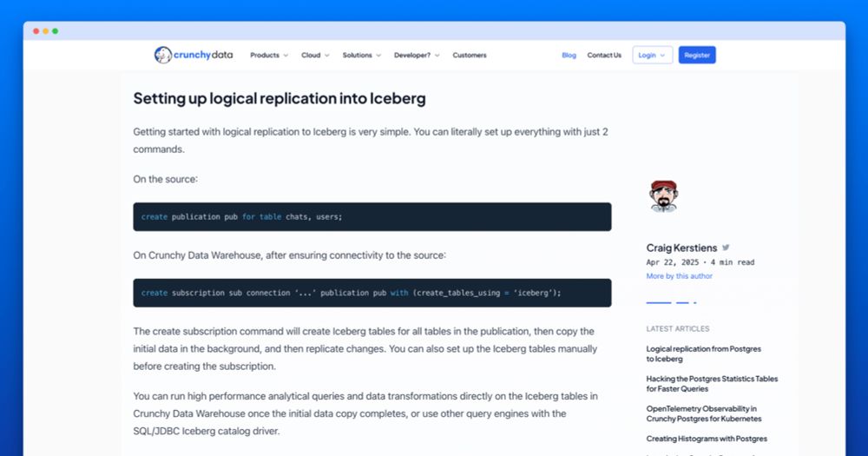Click 'On Crunchy Data Warehouse' paragraph
The height and width of the screenshot is (456, 868).
(289, 254)
